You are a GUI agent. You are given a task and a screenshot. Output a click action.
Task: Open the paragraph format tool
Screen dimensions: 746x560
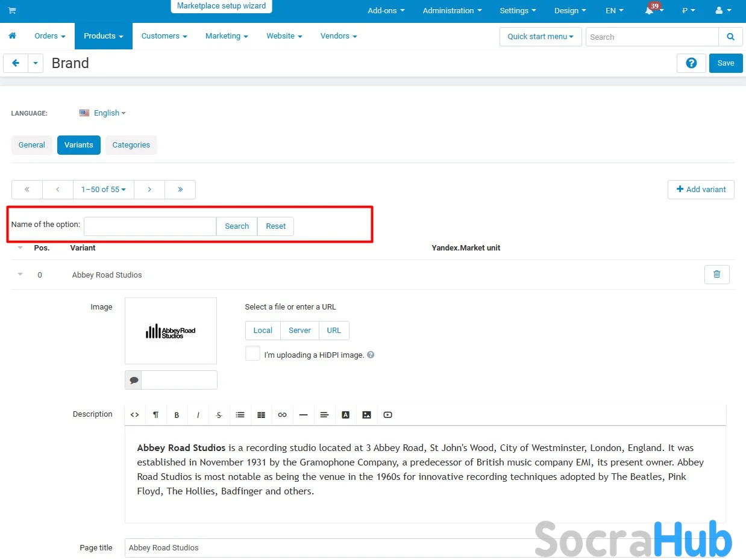pyautogui.click(x=155, y=415)
